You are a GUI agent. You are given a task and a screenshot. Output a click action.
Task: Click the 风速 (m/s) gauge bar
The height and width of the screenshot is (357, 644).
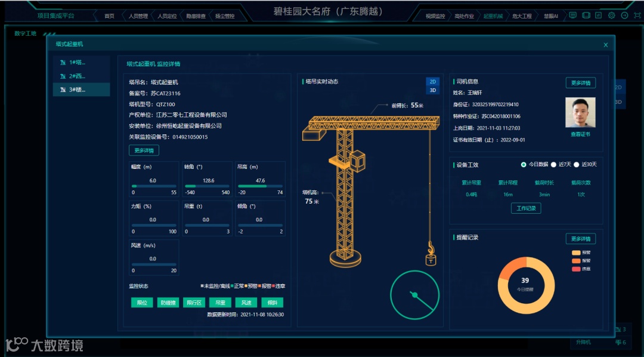click(x=154, y=264)
